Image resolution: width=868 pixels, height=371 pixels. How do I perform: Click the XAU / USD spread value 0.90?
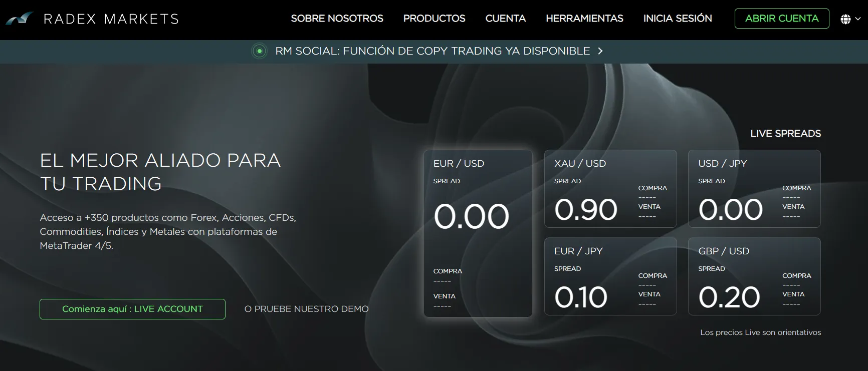pos(586,209)
